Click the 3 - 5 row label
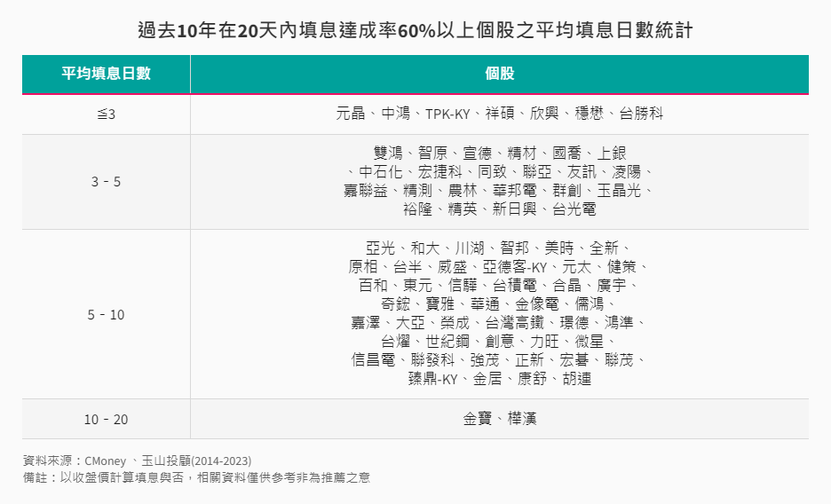The width and height of the screenshot is (831, 504). (106, 182)
